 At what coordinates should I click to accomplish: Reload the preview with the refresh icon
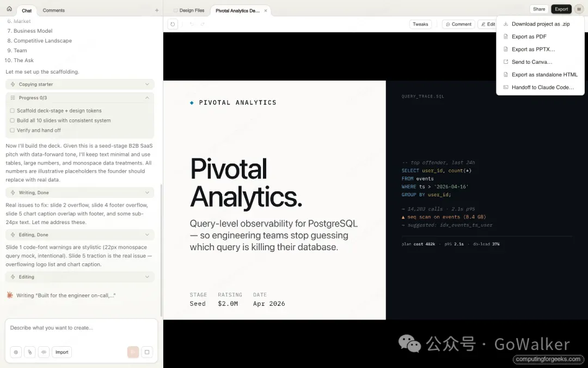[173, 24]
